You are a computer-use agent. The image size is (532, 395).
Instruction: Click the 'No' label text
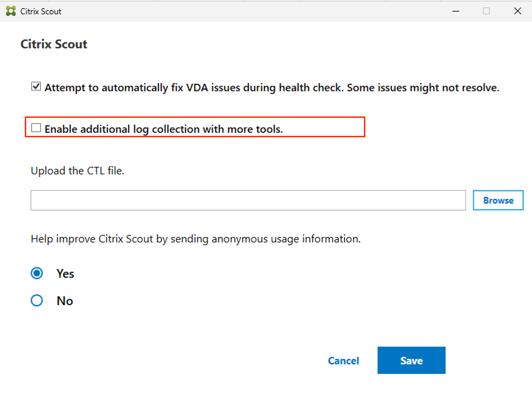click(x=65, y=300)
